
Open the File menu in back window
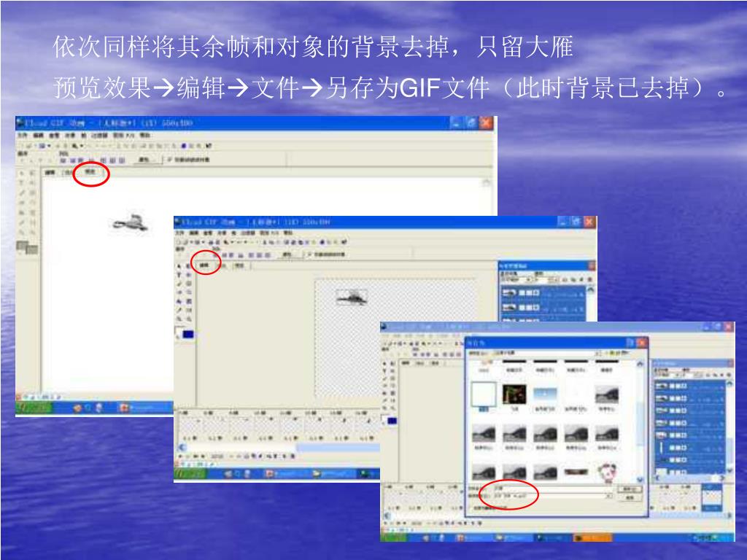click(x=23, y=135)
